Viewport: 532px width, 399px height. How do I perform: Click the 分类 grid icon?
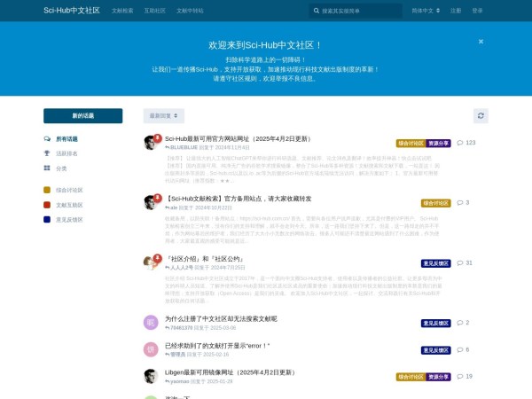click(x=48, y=168)
